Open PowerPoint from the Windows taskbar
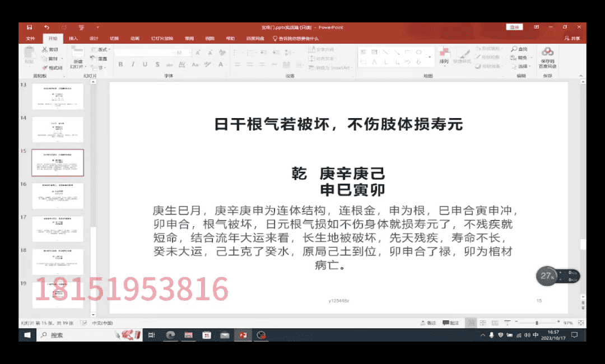 click(243, 335)
